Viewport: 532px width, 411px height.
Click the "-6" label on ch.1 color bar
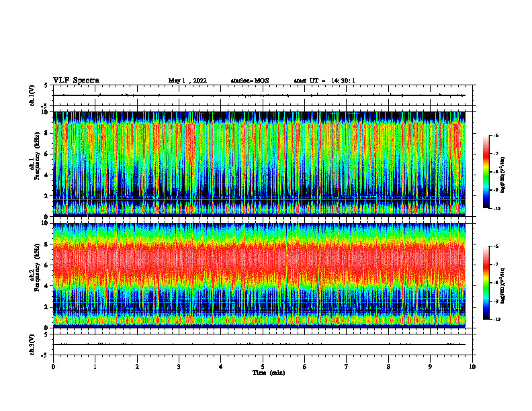[x=496, y=135]
